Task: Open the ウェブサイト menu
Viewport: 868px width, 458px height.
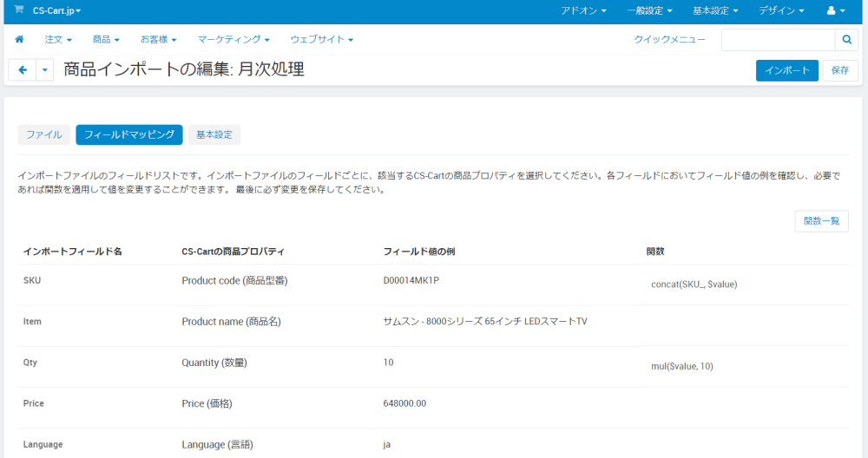Action: pyautogui.click(x=322, y=40)
